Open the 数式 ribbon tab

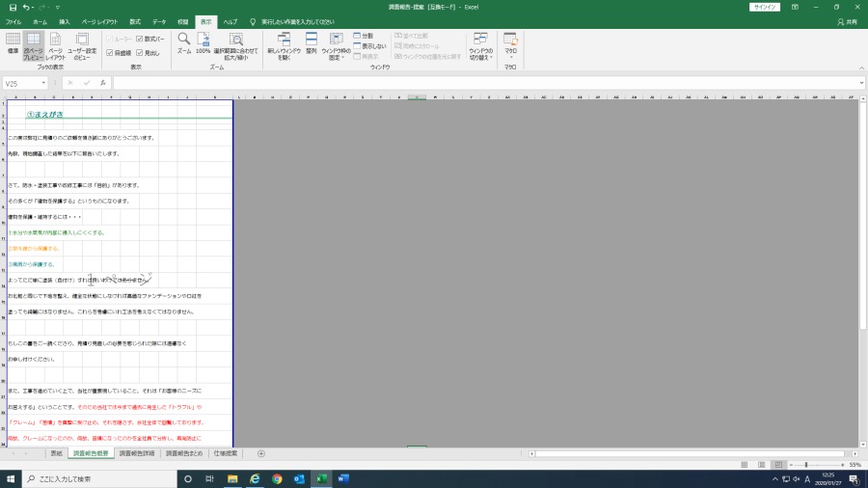coord(135,22)
